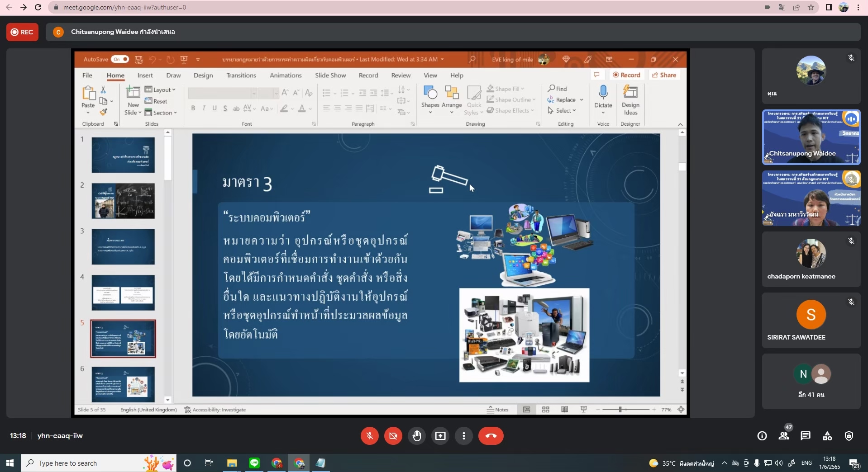Expand the Section dropdown in Slides group

tap(161, 113)
